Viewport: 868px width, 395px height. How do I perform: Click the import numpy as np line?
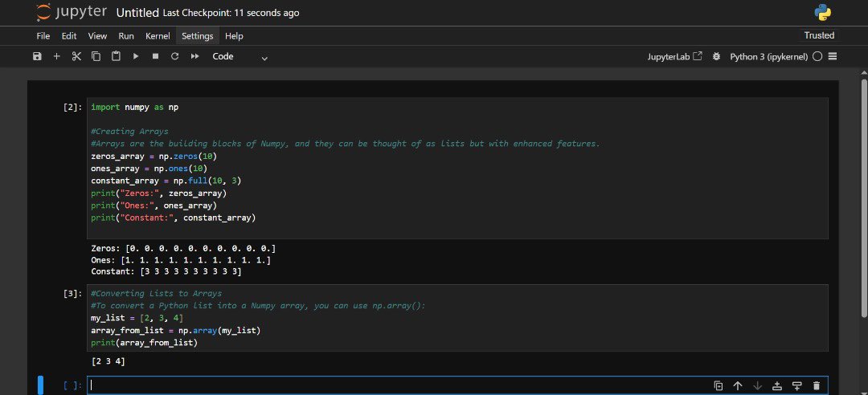pyautogui.click(x=134, y=107)
